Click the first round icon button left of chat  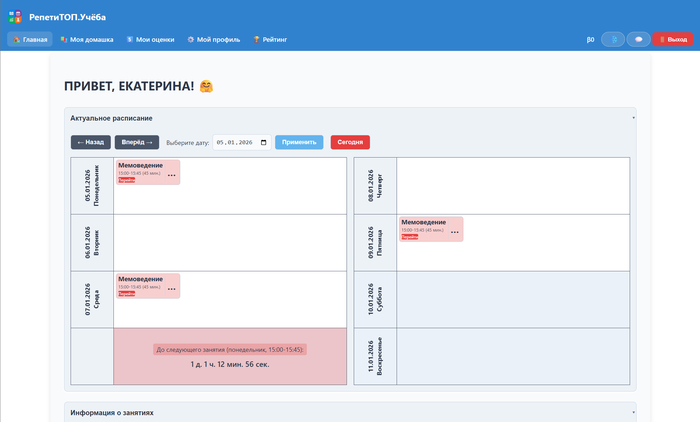pos(612,39)
